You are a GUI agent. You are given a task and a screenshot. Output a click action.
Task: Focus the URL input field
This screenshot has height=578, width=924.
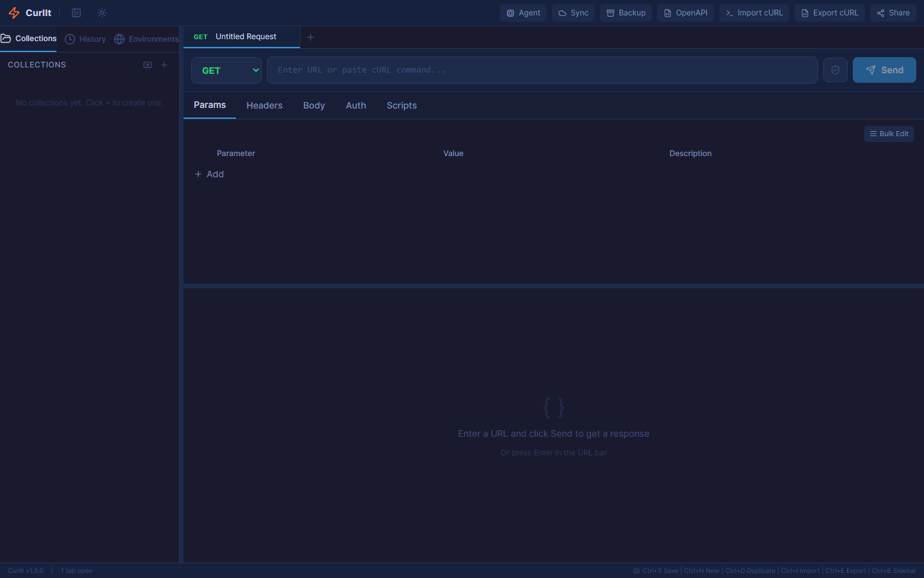click(542, 70)
